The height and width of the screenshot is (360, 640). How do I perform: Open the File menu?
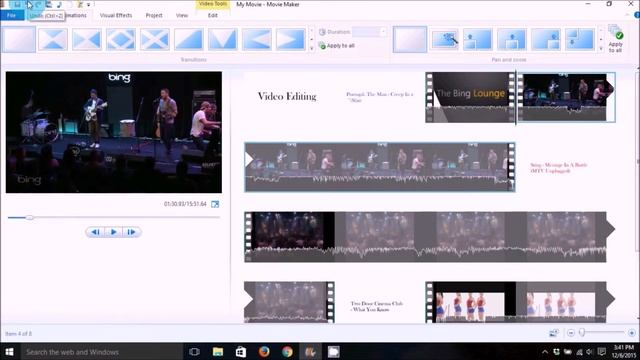[x=12, y=16]
